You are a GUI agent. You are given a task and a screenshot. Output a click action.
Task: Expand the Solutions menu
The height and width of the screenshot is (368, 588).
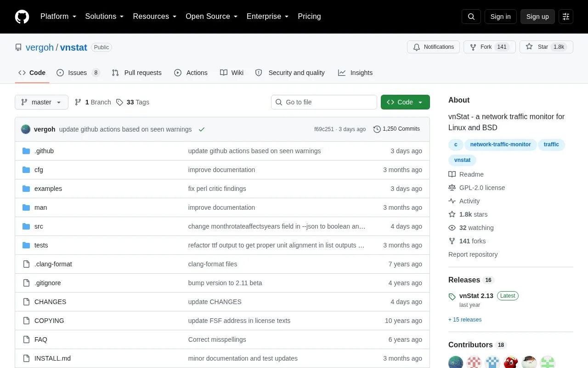point(105,17)
